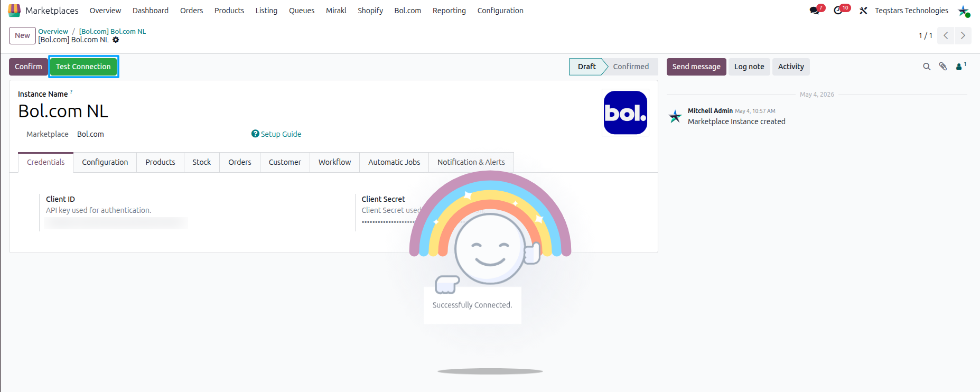Viewport: 980px width, 392px height.
Task: Attach files via the paperclip icon
Action: pyautogui.click(x=943, y=67)
